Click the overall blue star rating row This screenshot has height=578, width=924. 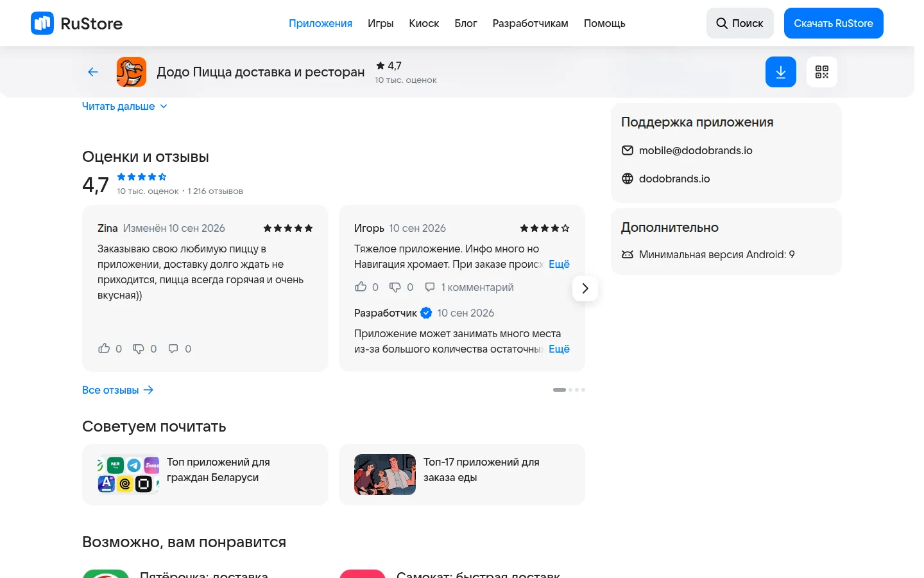[x=142, y=177]
